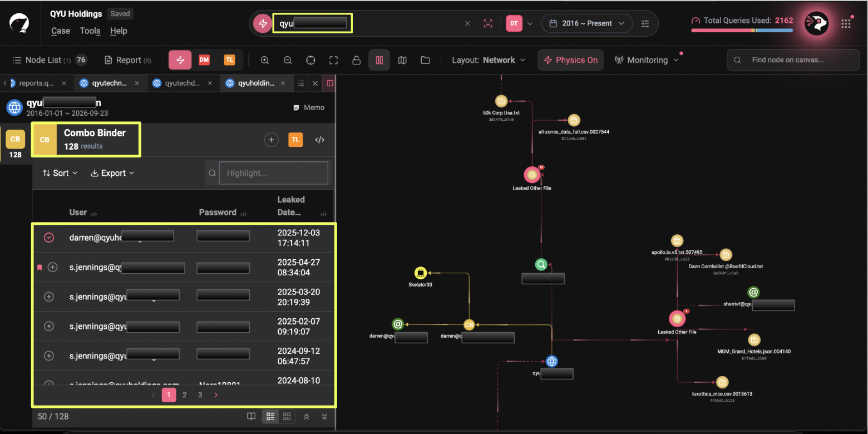The width and height of the screenshot is (868, 434).
Task: Click the zoom out magnifier icon
Action: [x=288, y=60]
